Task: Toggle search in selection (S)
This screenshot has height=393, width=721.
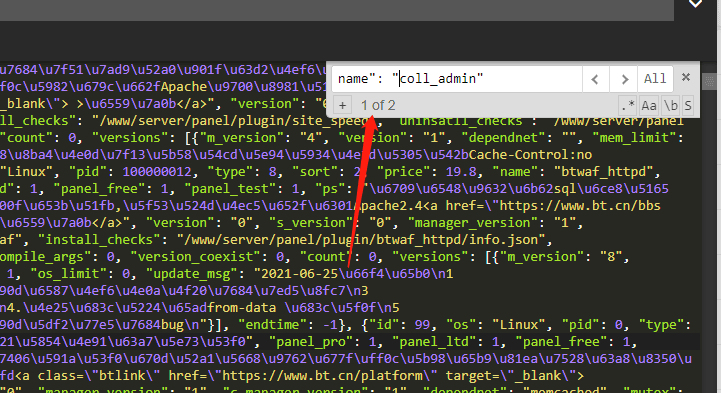Action: [688, 105]
